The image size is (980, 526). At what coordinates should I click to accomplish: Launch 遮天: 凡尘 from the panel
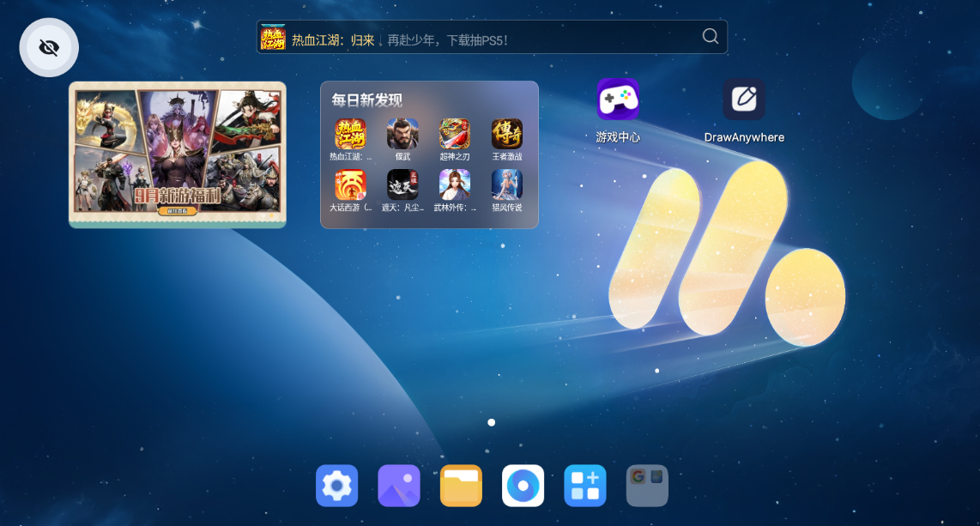pos(403,184)
